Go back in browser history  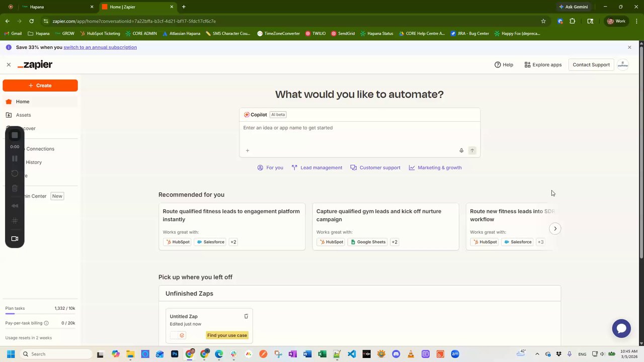pos(7,21)
